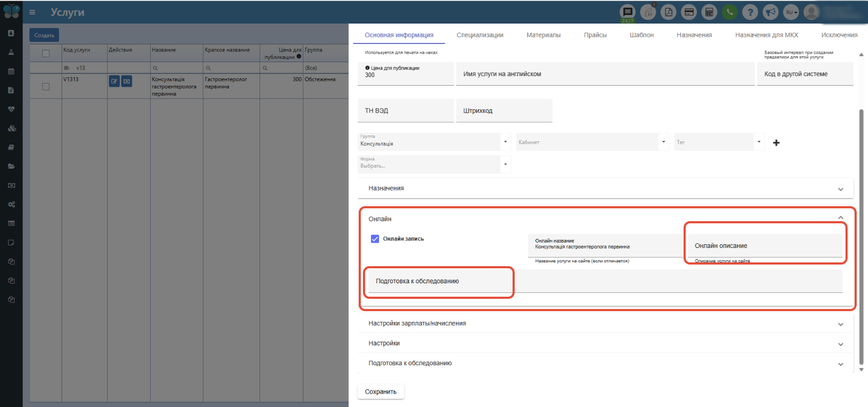Open the sticky note icon in sidebar
Screen dimensions: 868x407
click(x=11, y=243)
